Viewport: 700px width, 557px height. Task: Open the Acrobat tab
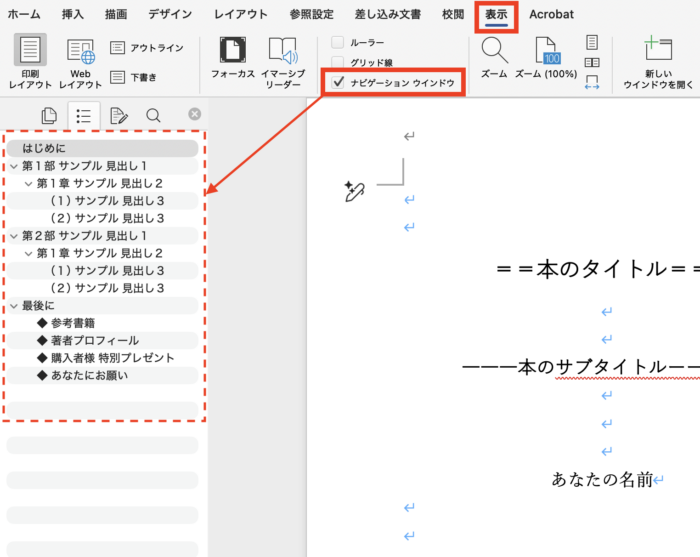pyautogui.click(x=551, y=14)
